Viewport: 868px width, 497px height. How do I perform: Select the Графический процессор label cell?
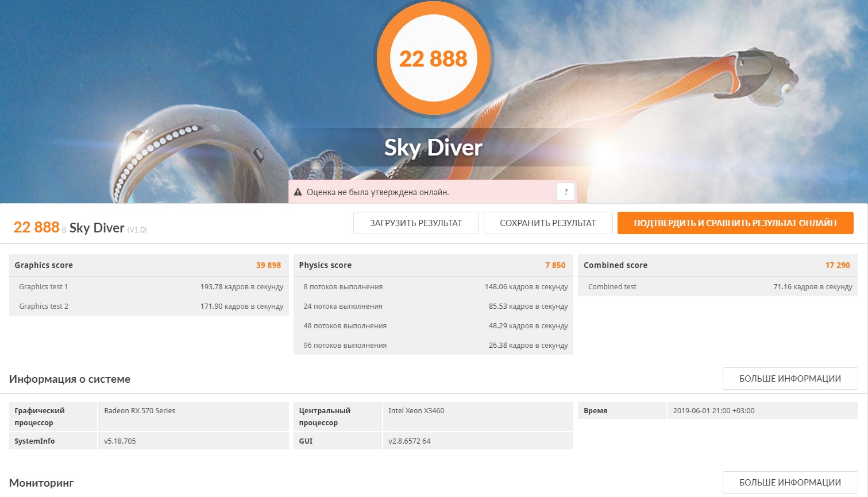click(x=53, y=417)
